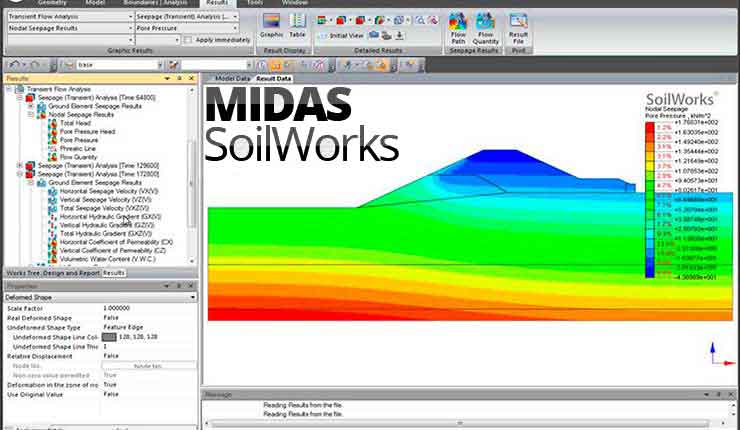Click the Phreatic Line result icon
Image resolution: width=740 pixels, height=430 pixels.
(52, 149)
